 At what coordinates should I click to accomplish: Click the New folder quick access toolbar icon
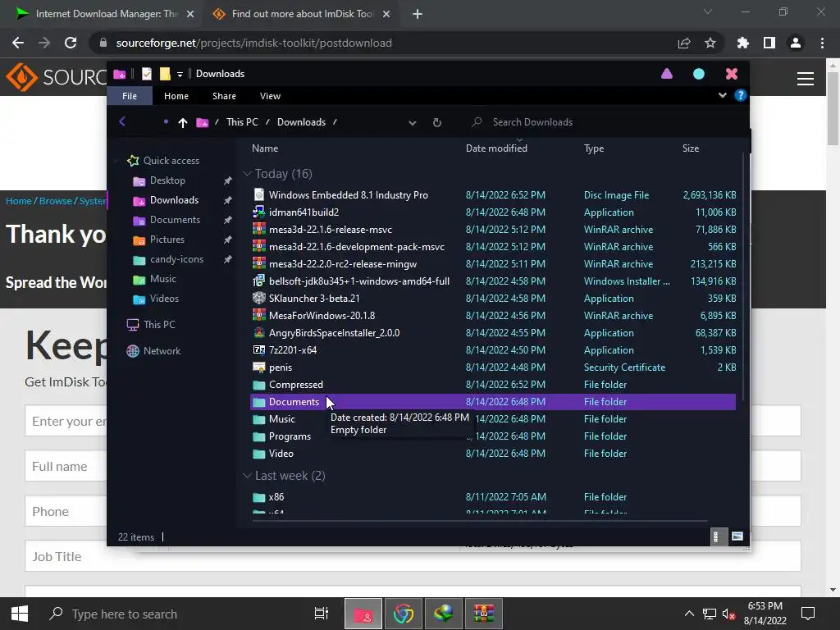pyautogui.click(x=165, y=74)
